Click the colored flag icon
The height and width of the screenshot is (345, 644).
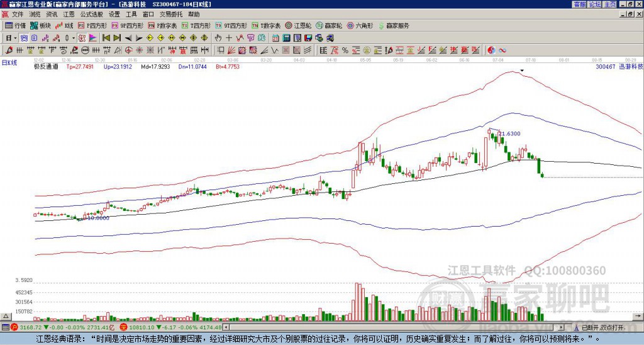pos(93,38)
